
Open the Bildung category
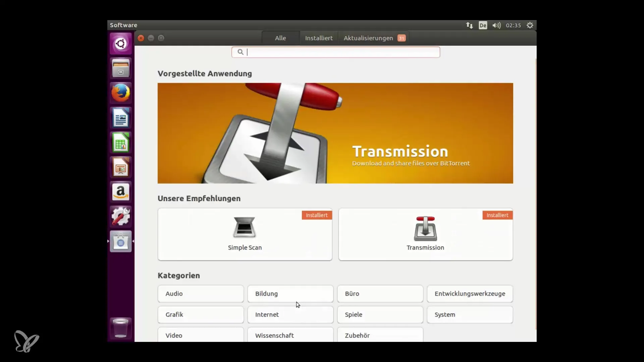(290, 294)
